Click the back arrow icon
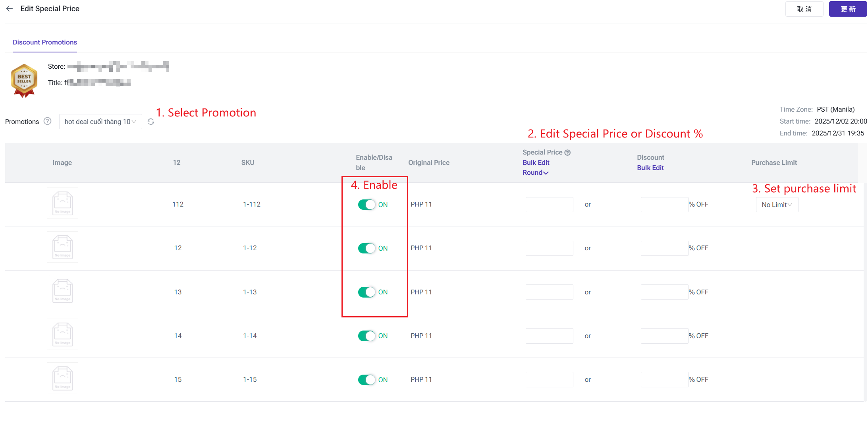The image size is (868, 437). [10, 9]
